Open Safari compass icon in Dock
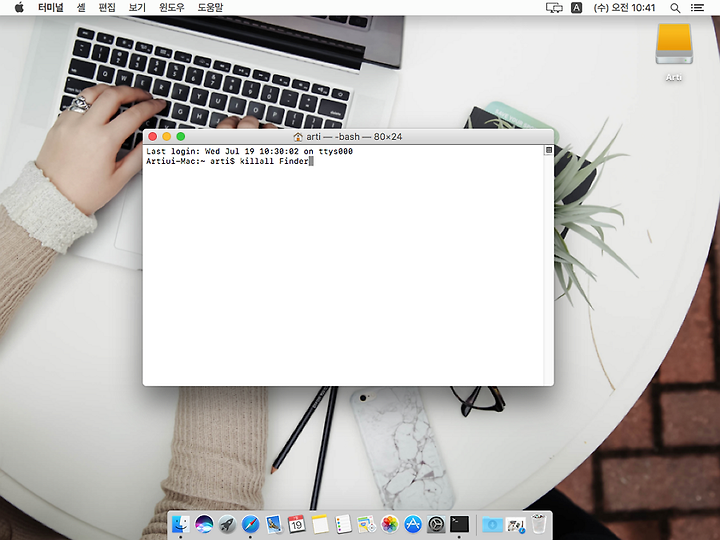This screenshot has height=540, width=720. (x=250, y=524)
